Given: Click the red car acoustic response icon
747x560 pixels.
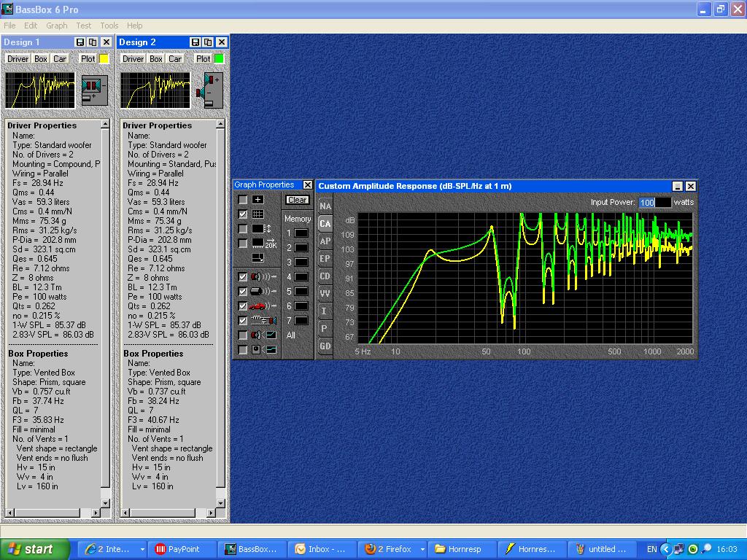Looking at the screenshot, I should coord(263,306).
